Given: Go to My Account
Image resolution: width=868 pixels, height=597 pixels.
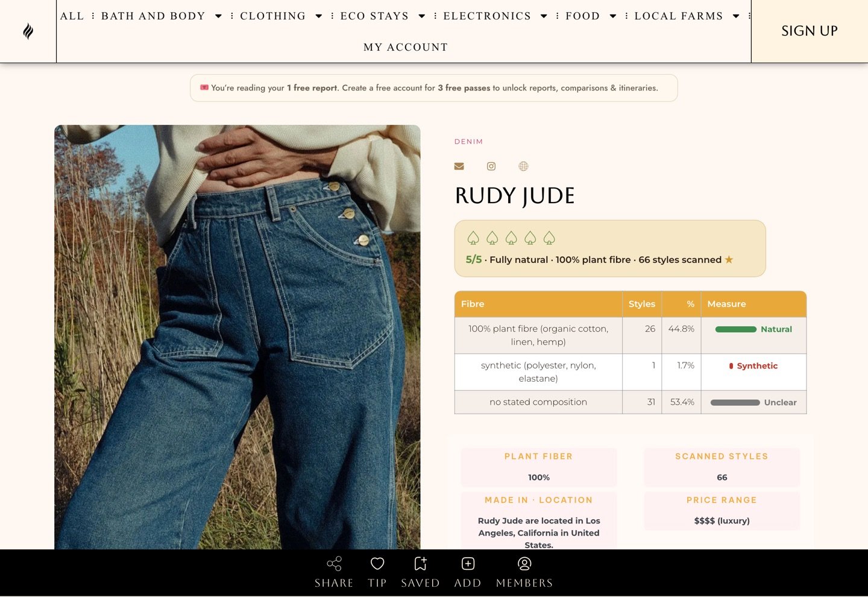Looking at the screenshot, I should point(406,47).
